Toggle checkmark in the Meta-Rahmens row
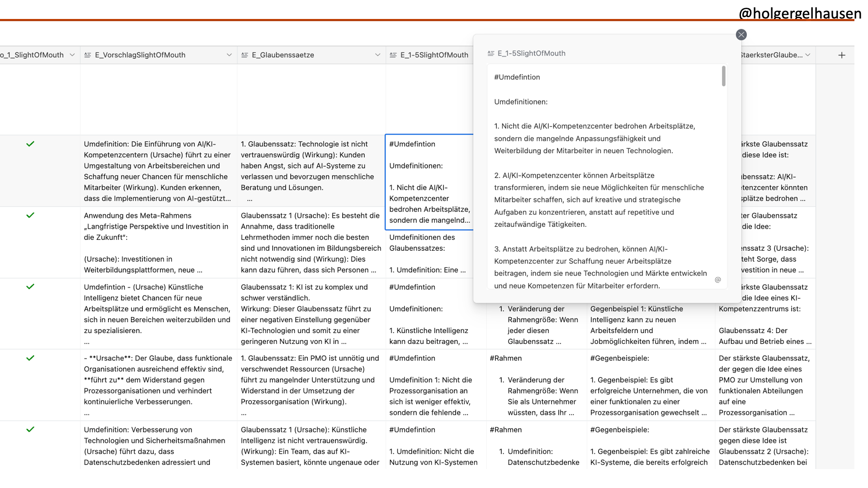This screenshot has height=488, width=868. 30,216
